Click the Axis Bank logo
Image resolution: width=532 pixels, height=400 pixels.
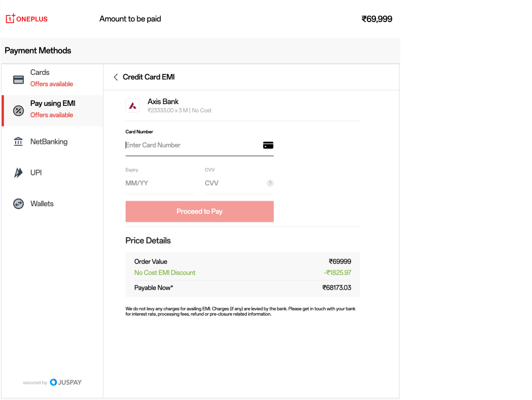click(x=133, y=106)
